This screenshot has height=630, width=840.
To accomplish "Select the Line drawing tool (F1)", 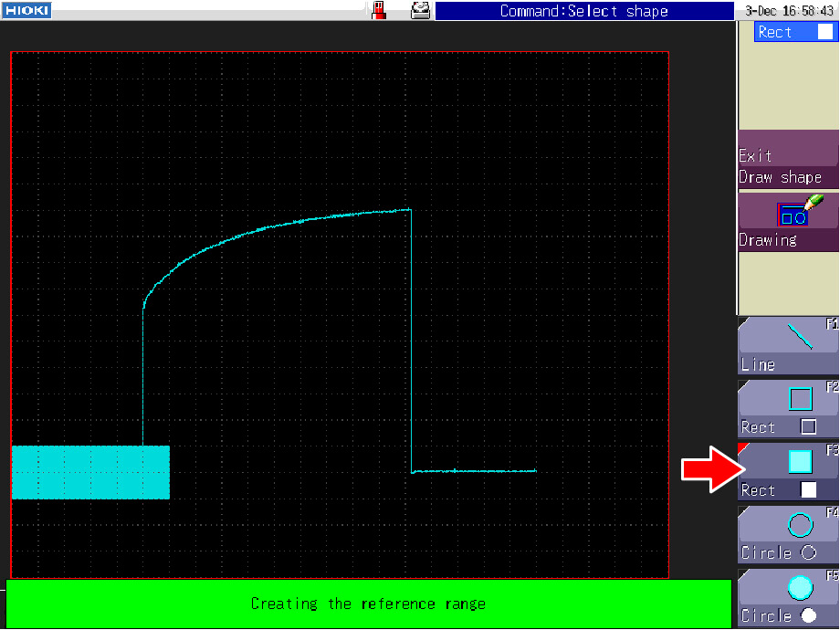I will pos(788,346).
